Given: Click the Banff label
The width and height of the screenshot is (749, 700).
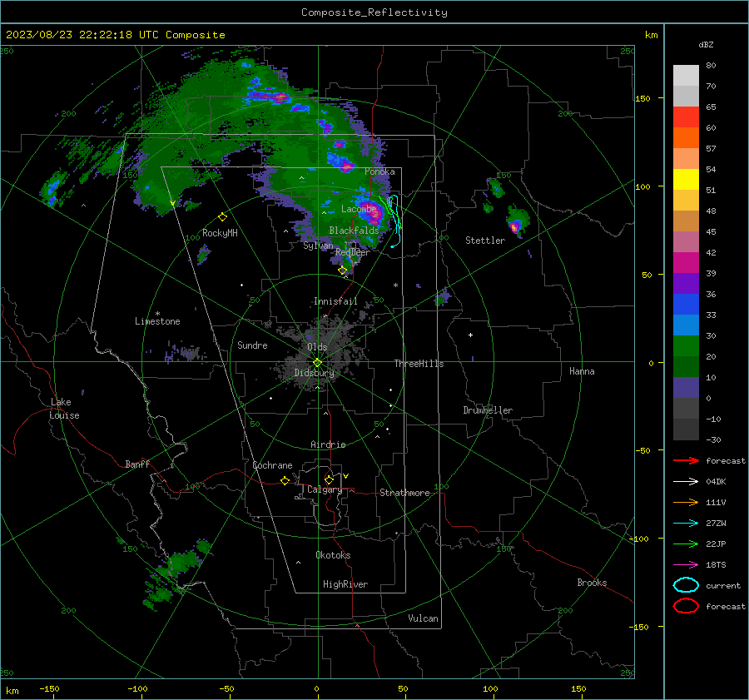Looking at the screenshot, I should tap(137, 464).
